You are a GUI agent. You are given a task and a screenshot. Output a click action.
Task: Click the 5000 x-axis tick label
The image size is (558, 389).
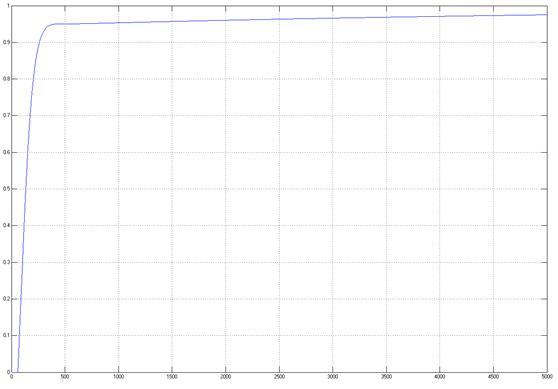tap(547, 377)
